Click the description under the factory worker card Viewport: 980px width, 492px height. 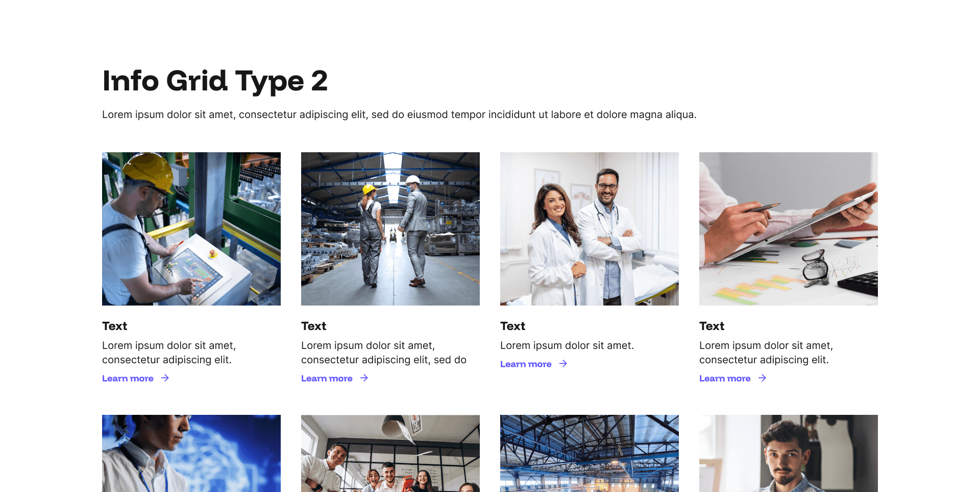pos(169,353)
